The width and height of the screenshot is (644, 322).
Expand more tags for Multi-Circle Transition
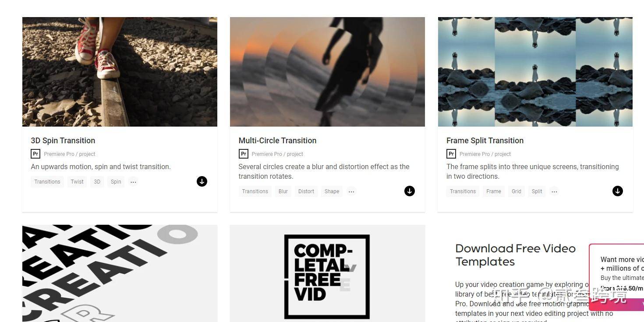coord(351,191)
